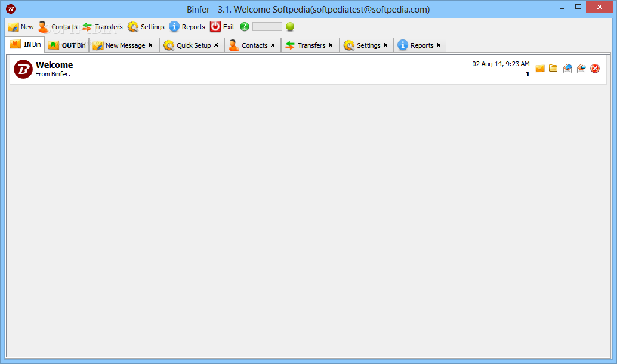Click the forward icon on Welcome message
The height and width of the screenshot is (364, 617).
click(581, 69)
